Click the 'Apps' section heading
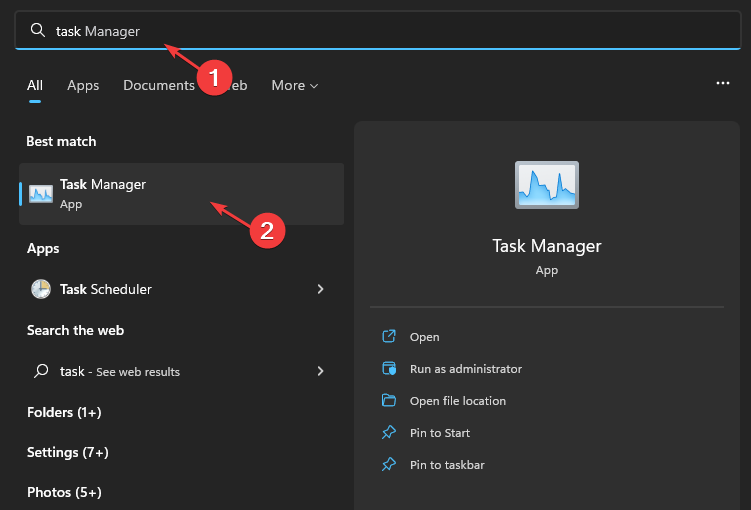 (43, 249)
